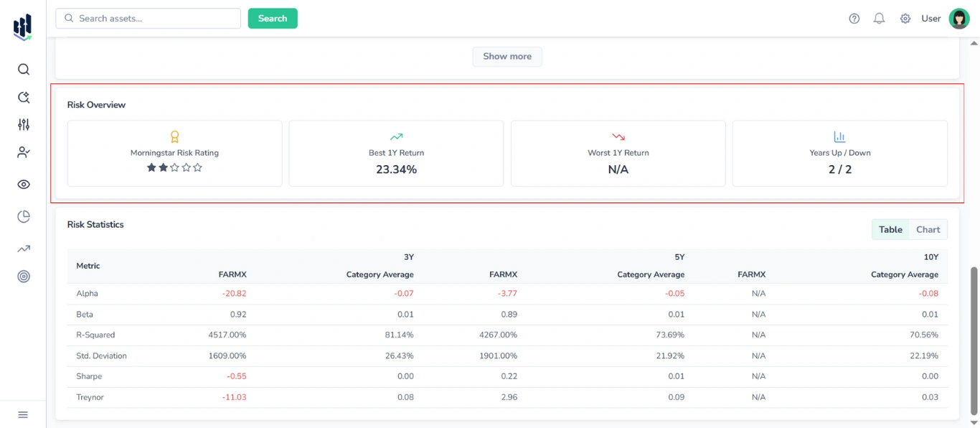Open the settings gear icon
The width and height of the screenshot is (980, 428).
click(905, 18)
